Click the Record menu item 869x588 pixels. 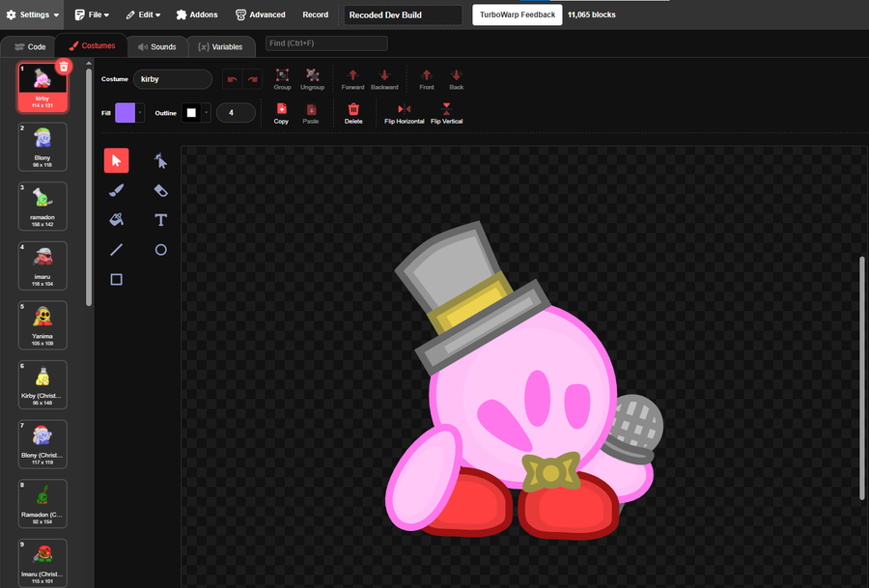316,14
